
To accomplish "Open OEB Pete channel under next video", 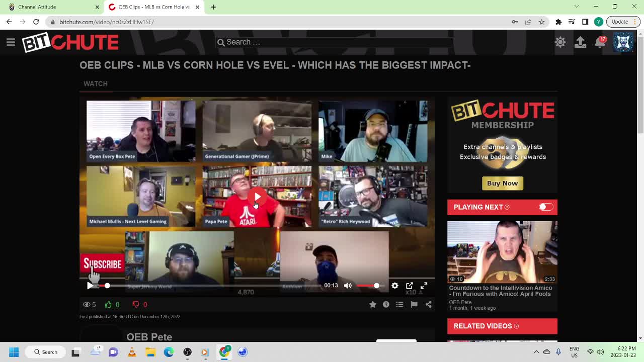I will point(460,302).
